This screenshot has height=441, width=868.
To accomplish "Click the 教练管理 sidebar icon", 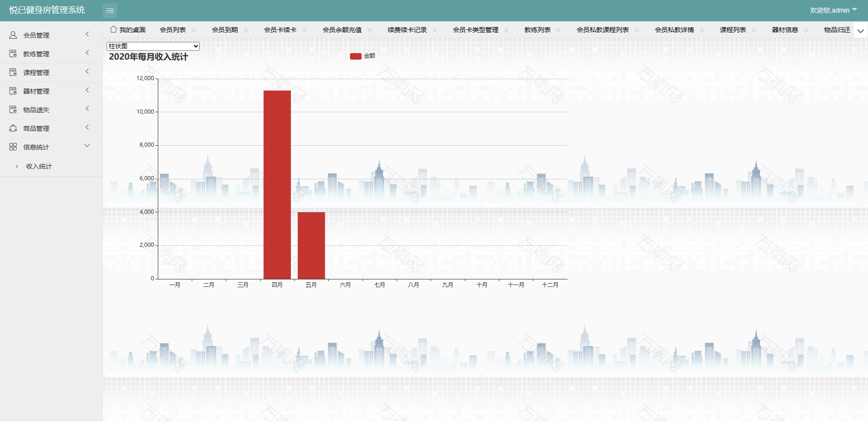I will tap(13, 54).
